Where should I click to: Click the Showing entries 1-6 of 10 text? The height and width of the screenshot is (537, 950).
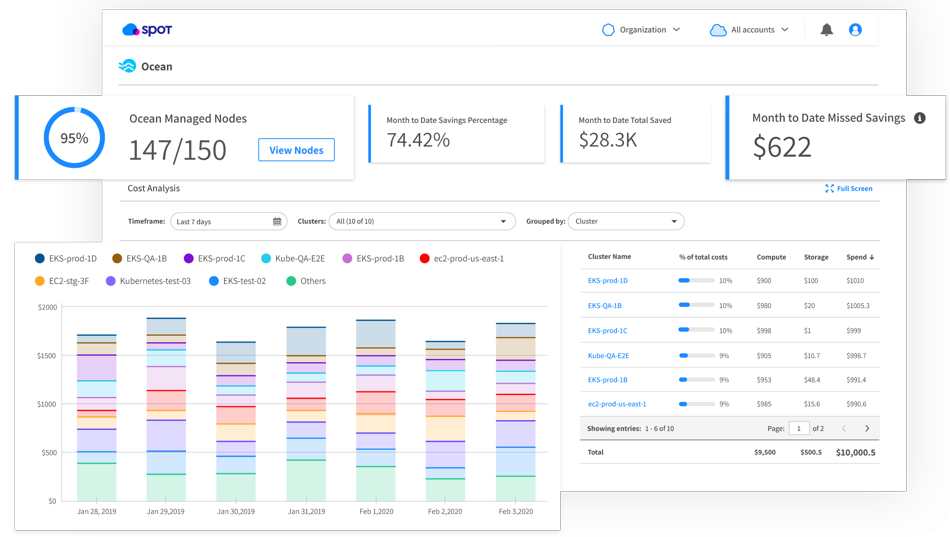point(630,429)
